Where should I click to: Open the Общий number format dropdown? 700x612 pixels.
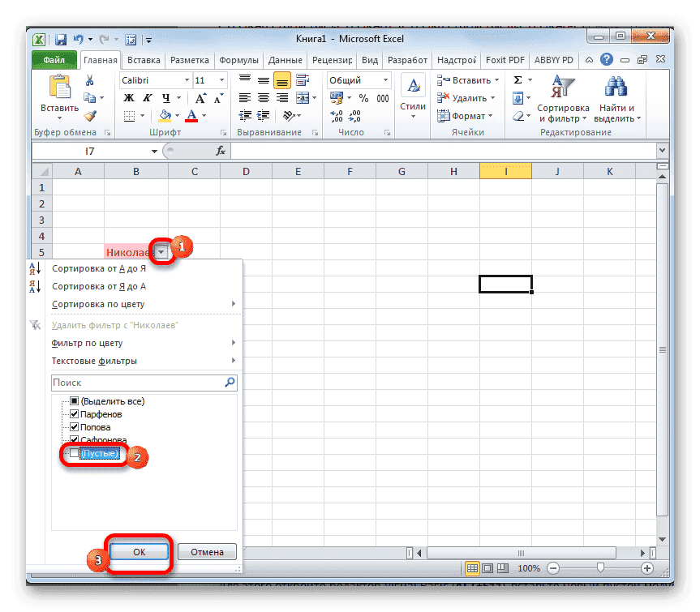pos(384,79)
